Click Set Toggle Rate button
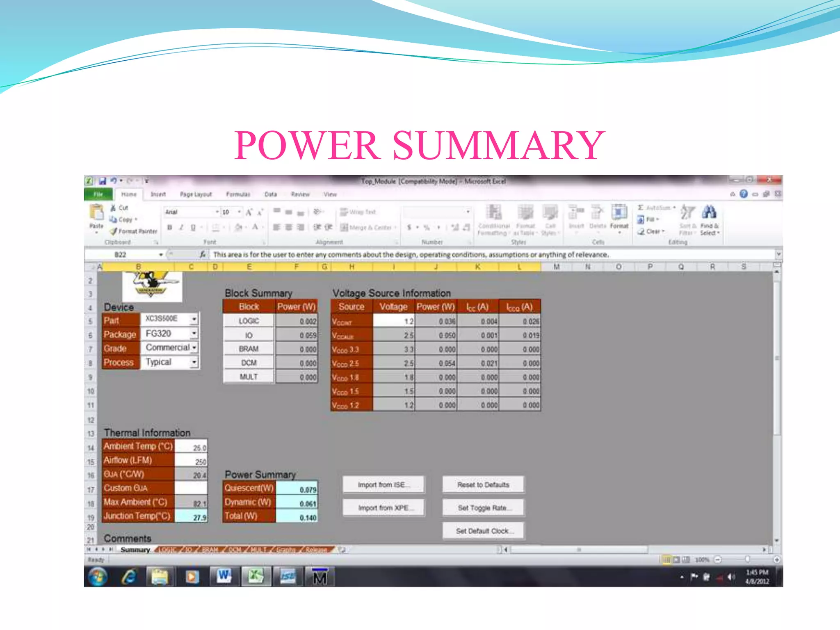This screenshot has width=840, height=630. point(483,508)
